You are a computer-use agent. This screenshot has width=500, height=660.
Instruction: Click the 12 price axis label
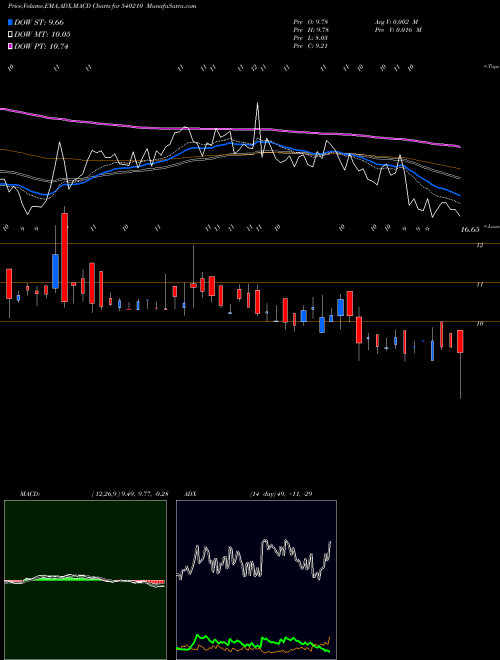pos(479,245)
